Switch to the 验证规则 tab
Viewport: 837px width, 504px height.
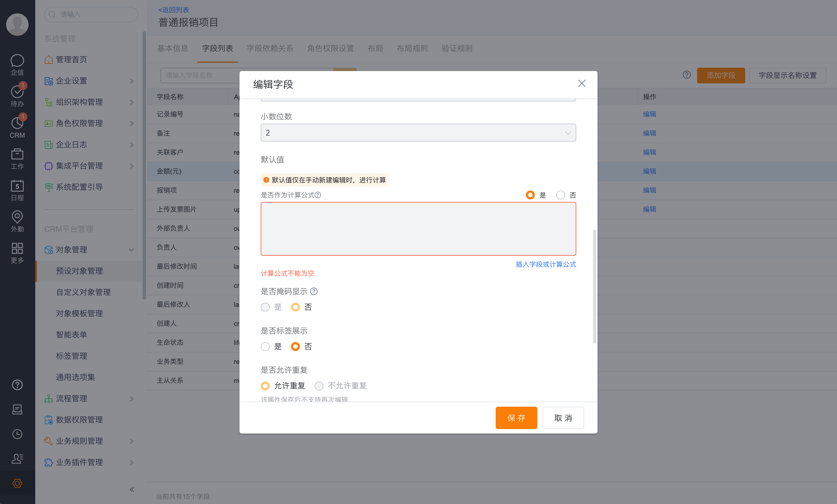tap(457, 48)
